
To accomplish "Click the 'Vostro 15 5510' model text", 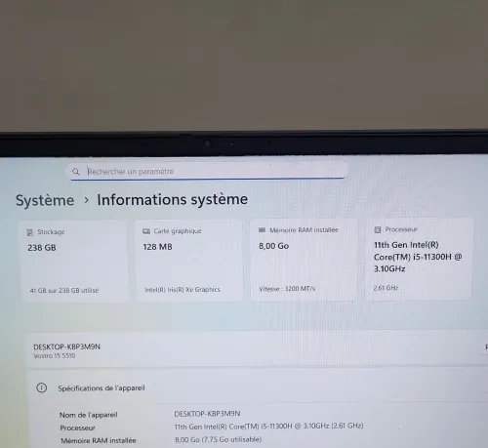I will (55, 356).
